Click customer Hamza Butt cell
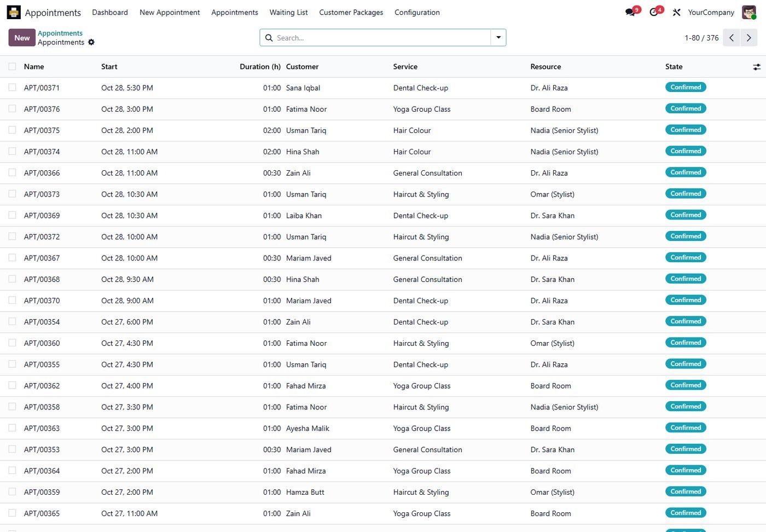Screen dimensions: 766x532 click(x=305, y=492)
